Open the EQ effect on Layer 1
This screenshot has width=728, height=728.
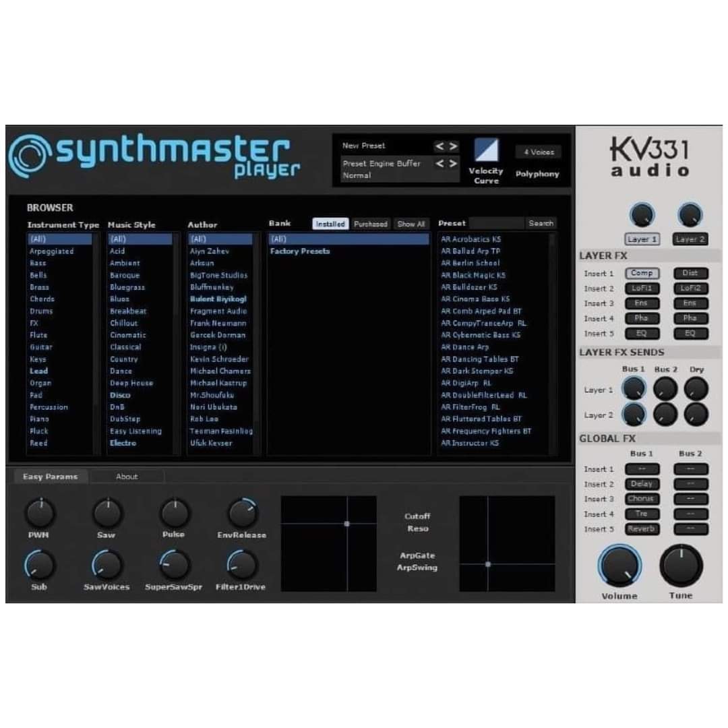tap(642, 333)
